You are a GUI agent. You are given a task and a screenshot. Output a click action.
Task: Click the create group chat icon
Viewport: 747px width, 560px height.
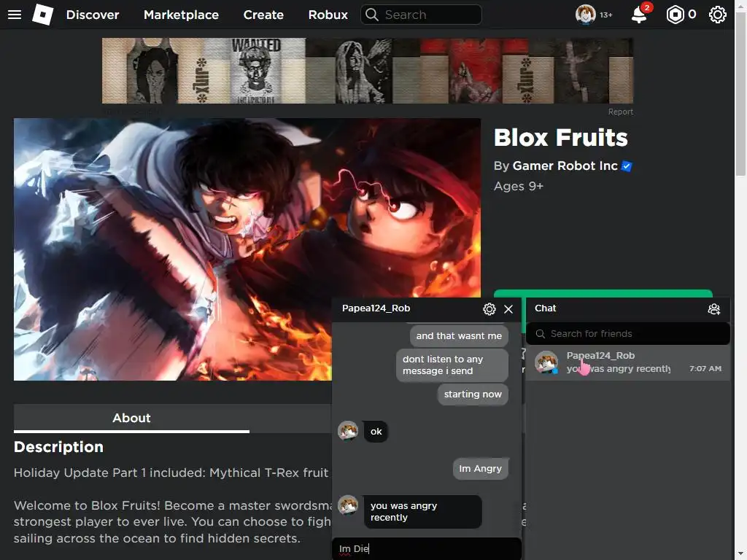click(x=713, y=309)
